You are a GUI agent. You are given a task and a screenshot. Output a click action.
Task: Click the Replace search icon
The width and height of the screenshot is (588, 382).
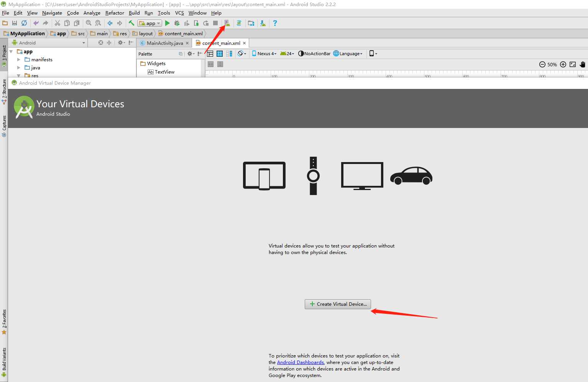[x=98, y=23]
